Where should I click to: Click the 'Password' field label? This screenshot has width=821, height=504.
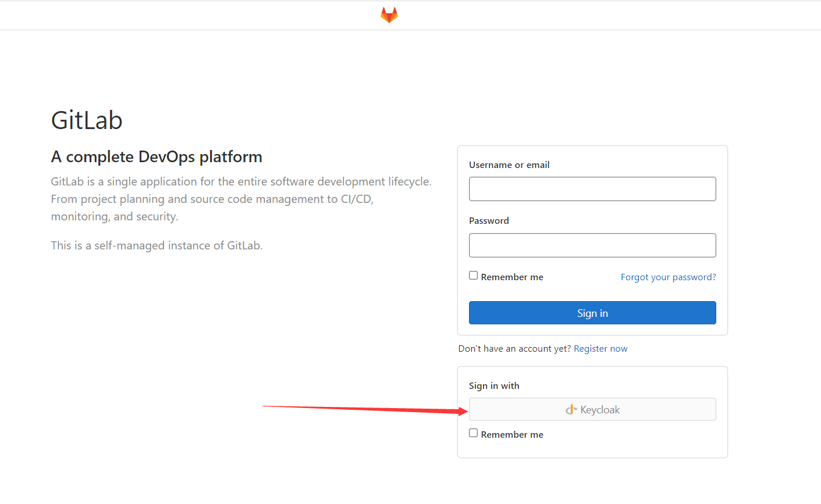489,221
